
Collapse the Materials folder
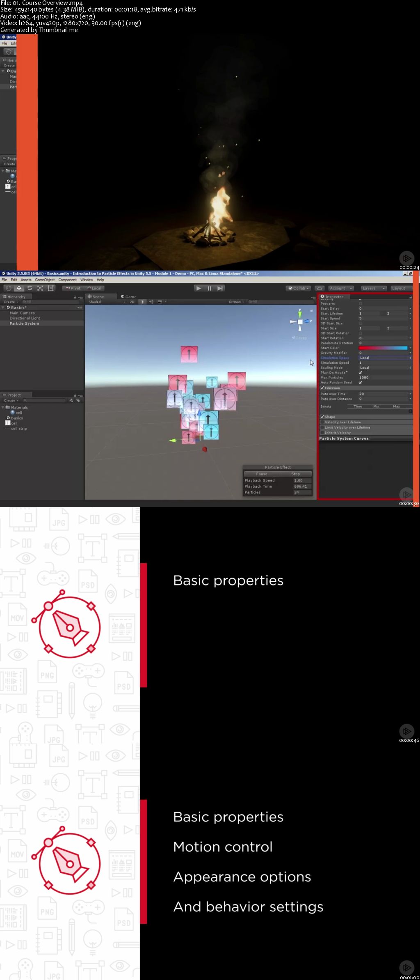pos(3,407)
